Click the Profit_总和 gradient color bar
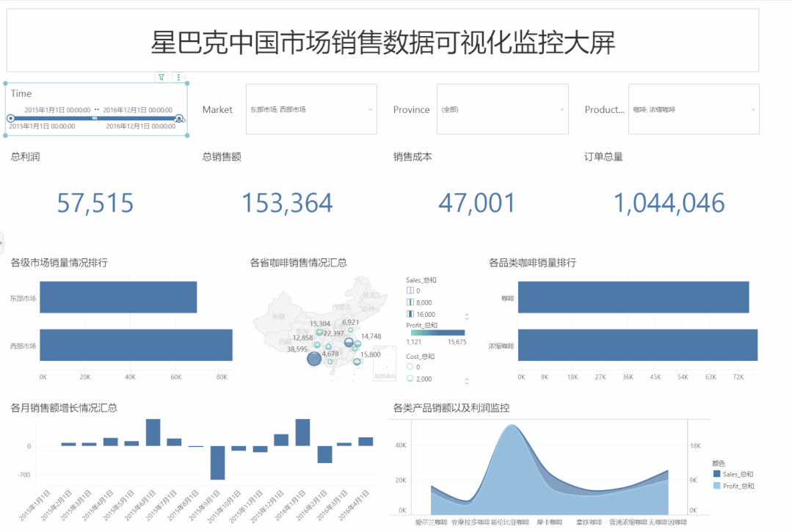The height and width of the screenshot is (532, 792). click(437, 333)
